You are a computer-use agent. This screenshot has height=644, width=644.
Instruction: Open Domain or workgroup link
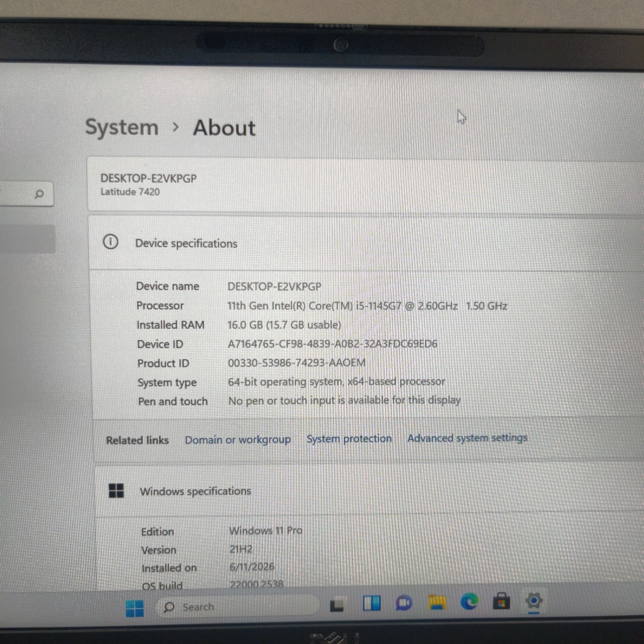click(237, 440)
